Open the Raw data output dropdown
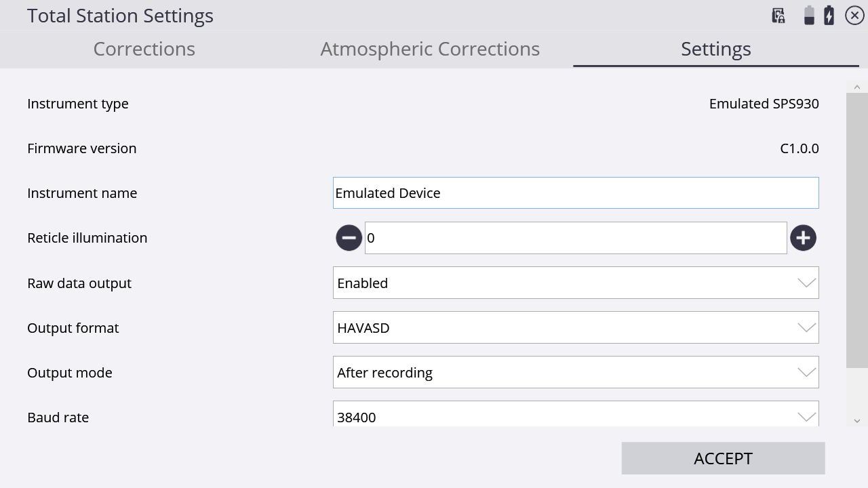Screen dimensions: 868x488 pos(576,283)
